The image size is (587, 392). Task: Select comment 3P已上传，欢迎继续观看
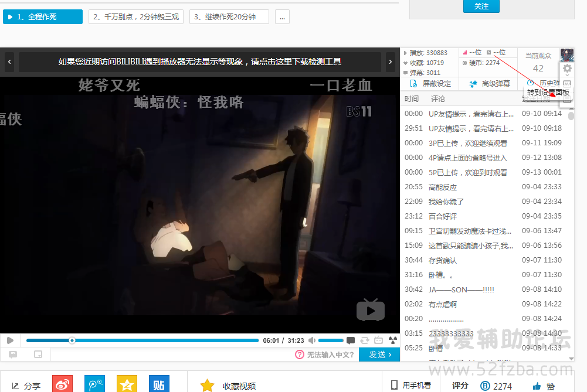pyautogui.click(x=483, y=143)
